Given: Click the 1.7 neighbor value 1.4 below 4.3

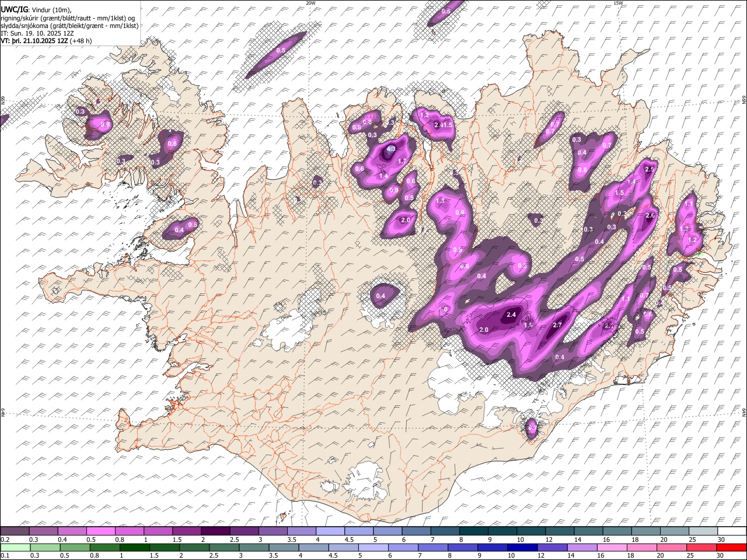Looking at the screenshot, I should [383, 176].
